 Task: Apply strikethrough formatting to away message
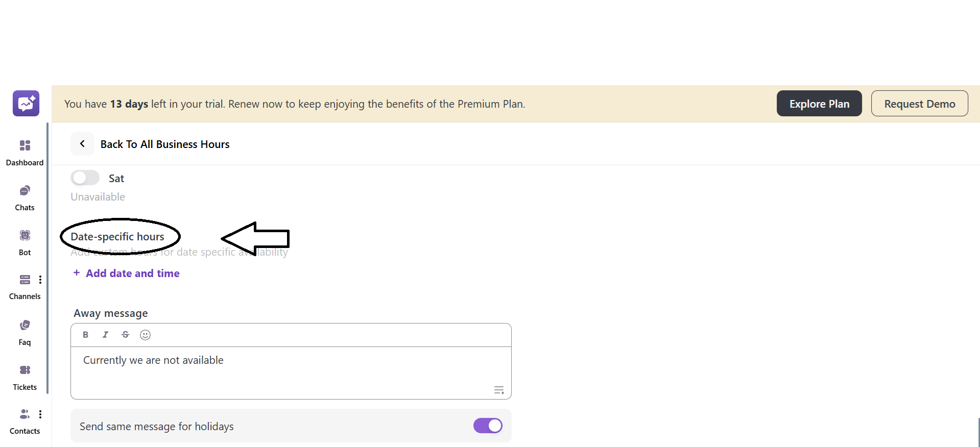tap(125, 335)
